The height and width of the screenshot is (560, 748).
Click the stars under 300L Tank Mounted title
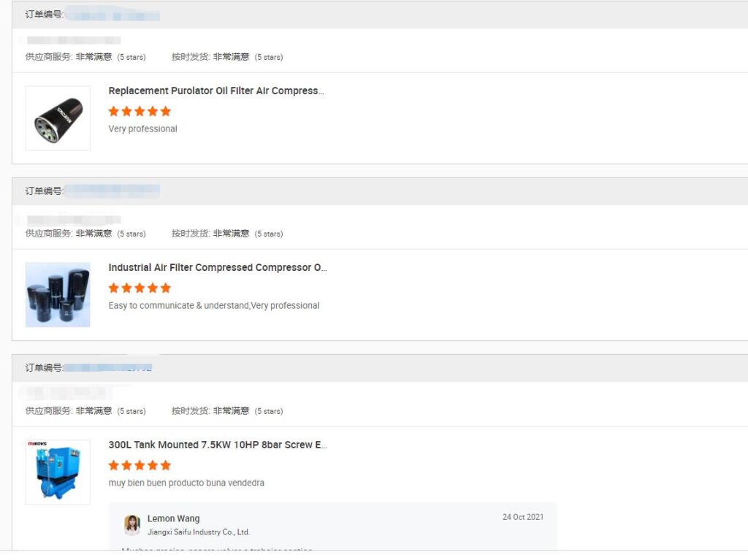pyautogui.click(x=140, y=465)
